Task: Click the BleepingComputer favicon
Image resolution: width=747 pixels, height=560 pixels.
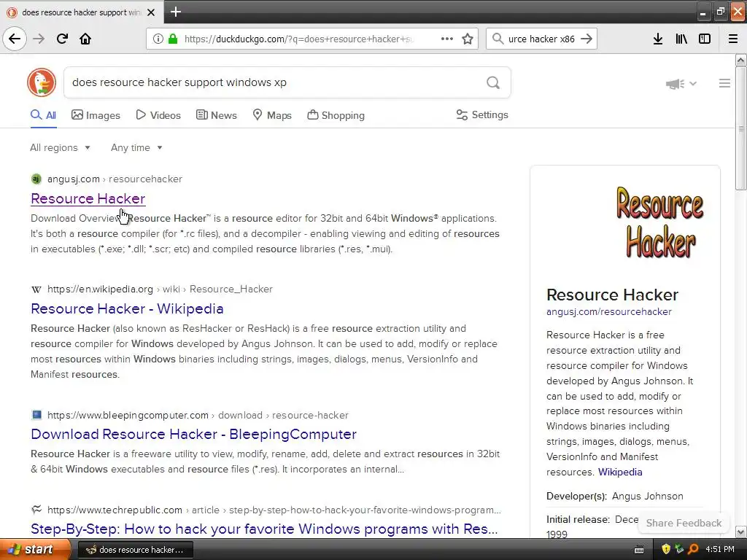Action: pos(36,415)
